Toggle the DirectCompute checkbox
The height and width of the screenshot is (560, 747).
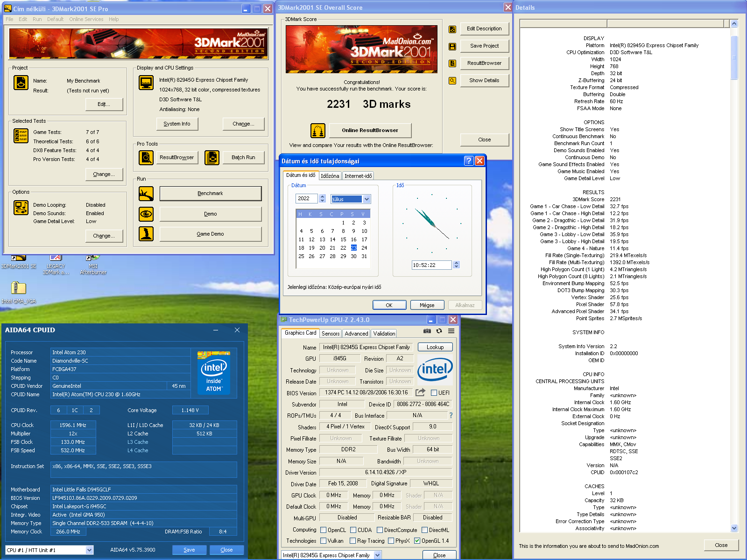tap(380, 530)
